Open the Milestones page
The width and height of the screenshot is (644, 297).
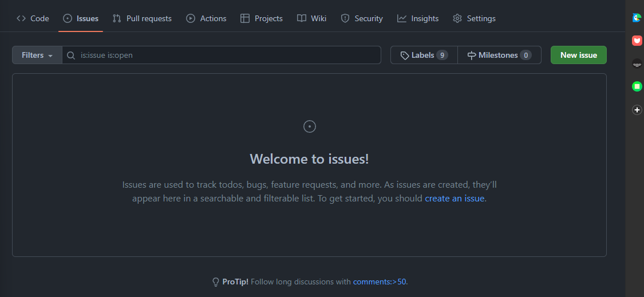click(x=499, y=55)
